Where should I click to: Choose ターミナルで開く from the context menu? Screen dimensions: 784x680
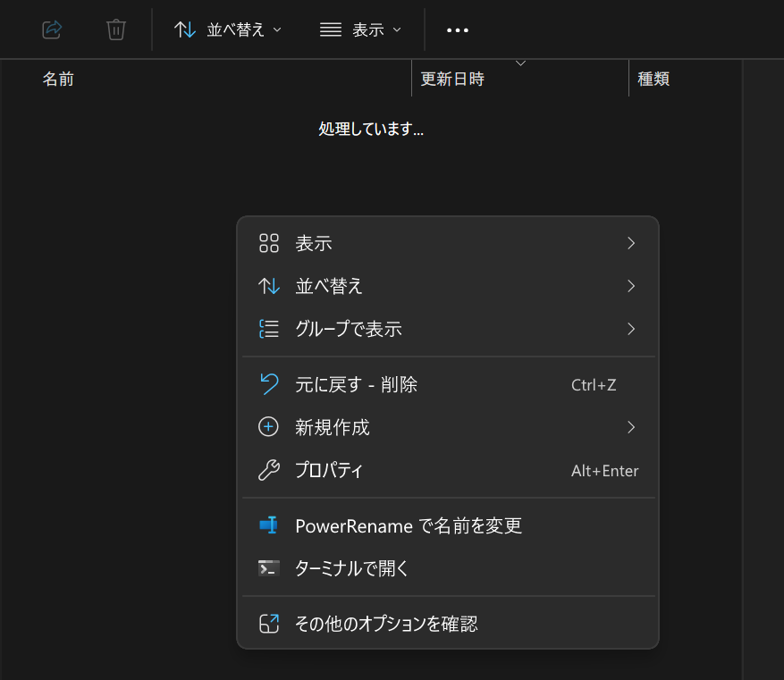pos(352,568)
